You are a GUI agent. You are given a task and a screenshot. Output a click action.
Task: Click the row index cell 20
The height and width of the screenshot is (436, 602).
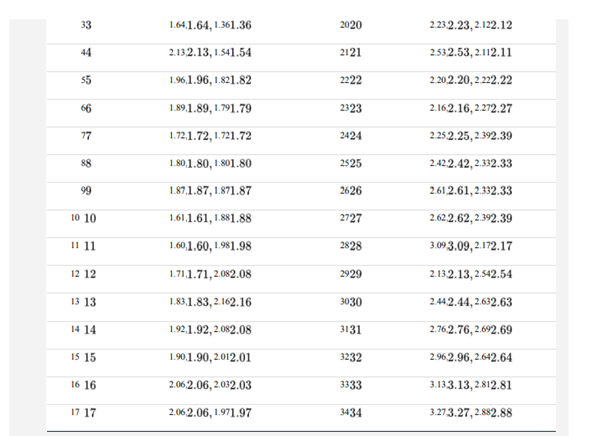[x=351, y=24]
